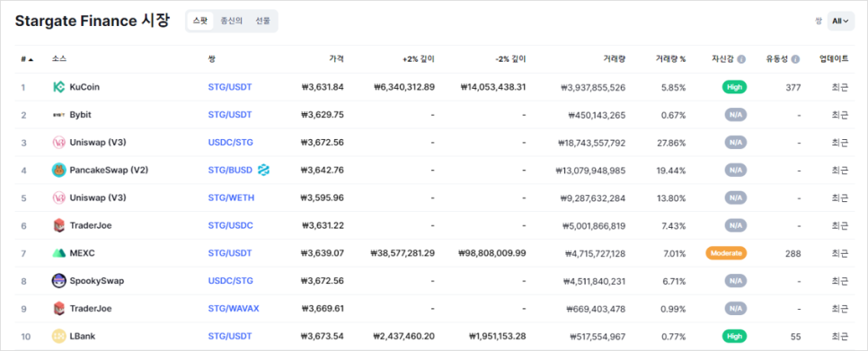This screenshot has width=868, height=351.
Task: Sort by the # column arrow
Action: tap(31, 59)
